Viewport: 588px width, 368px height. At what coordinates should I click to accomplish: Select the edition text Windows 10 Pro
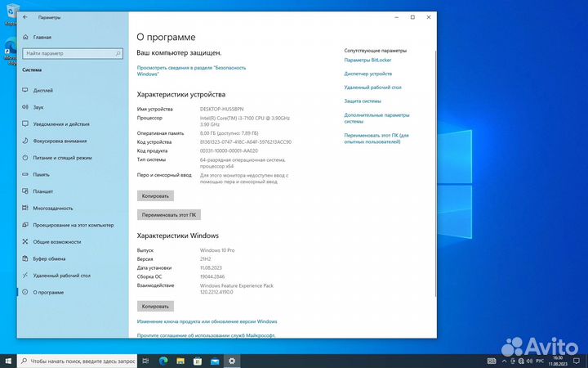(x=217, y=250)
